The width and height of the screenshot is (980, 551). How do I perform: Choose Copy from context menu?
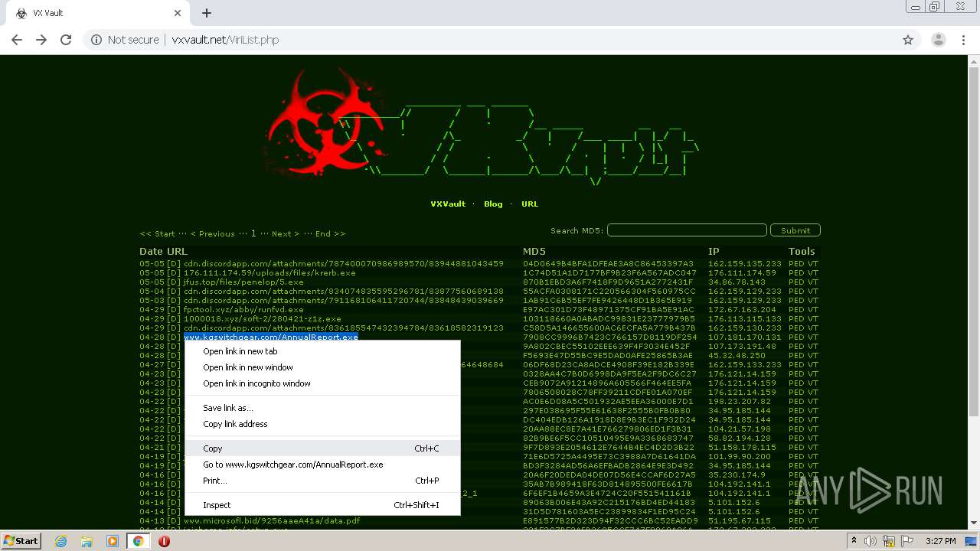(x=322, y=448)
